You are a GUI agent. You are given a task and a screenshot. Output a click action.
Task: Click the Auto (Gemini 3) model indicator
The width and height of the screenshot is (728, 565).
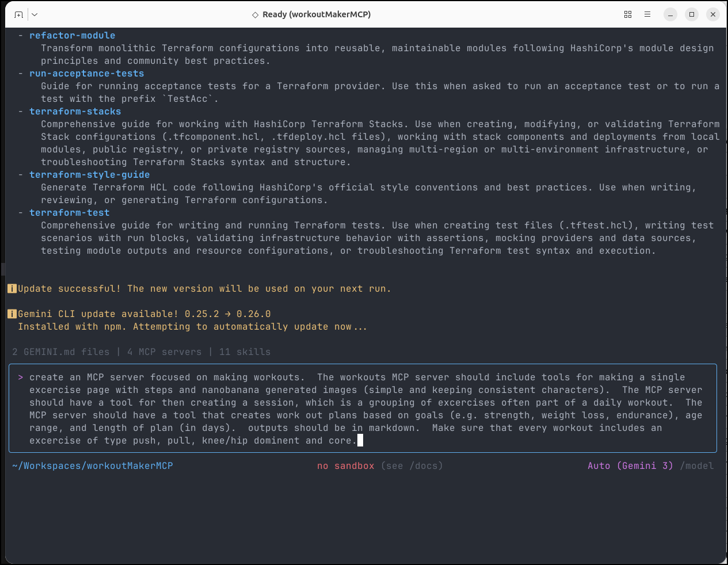630,466
